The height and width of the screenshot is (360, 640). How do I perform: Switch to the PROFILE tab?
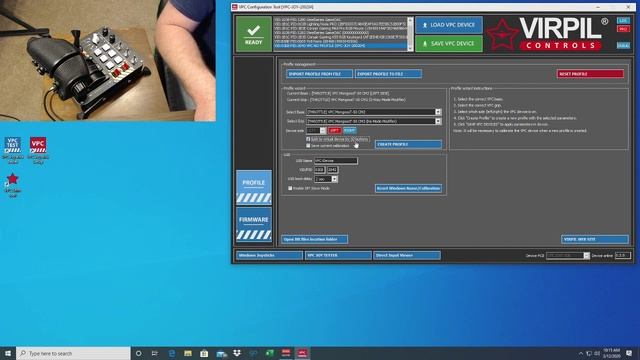pos(253,187)
